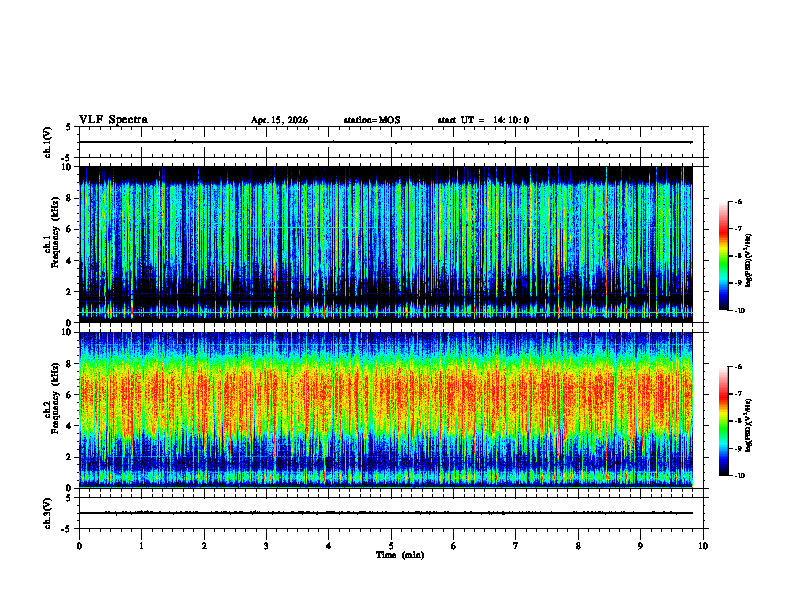This screenshot has width=792, height=612.
Task: Click inside the ch.1 spectrogram panel
Action: click(386, 244)
